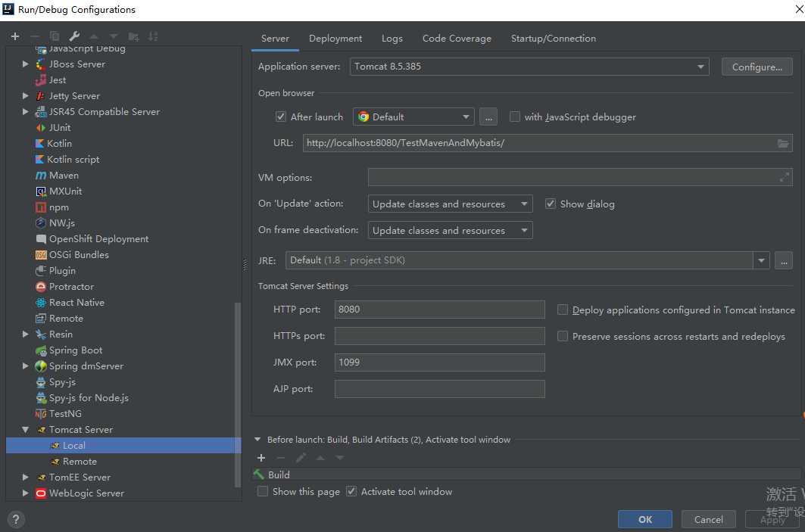Viewport: 805px width, 532px height.
Task: Click the Configure... button
Action: point(757,67)
